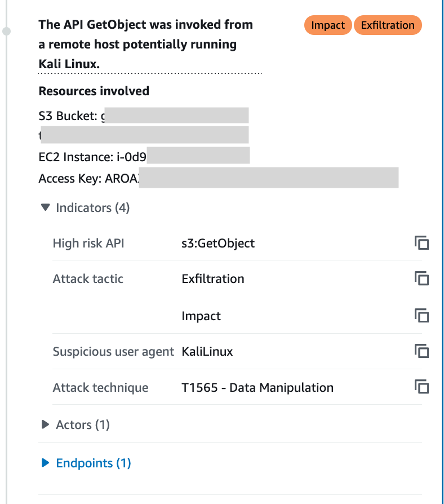444x504 pixels.
Task: Click the copy icon beside Attack technique
Action: point(421,387)
